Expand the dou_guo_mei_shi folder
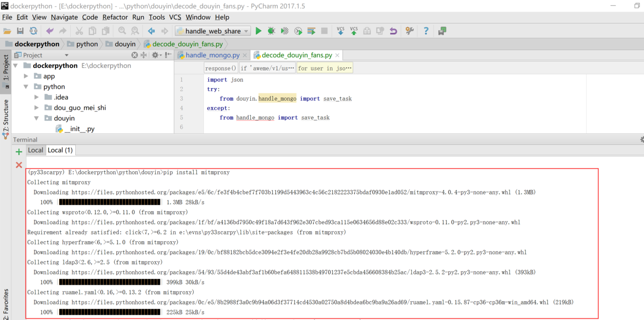 (36, 108)
